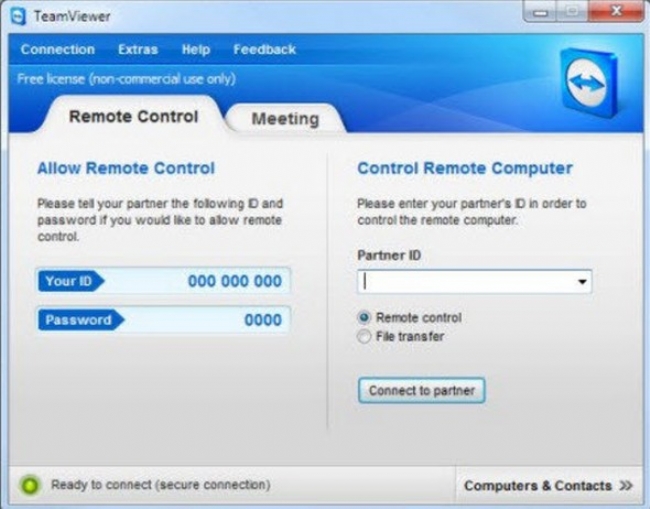This screenshot has width=650, height=509.
Task: Open the Feedback menu
Action: (x=264, y=49)
